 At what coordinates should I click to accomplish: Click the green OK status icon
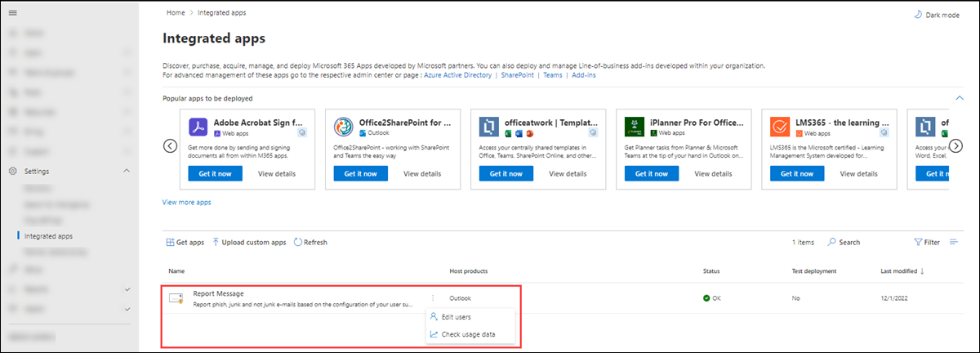coord(706,299)
